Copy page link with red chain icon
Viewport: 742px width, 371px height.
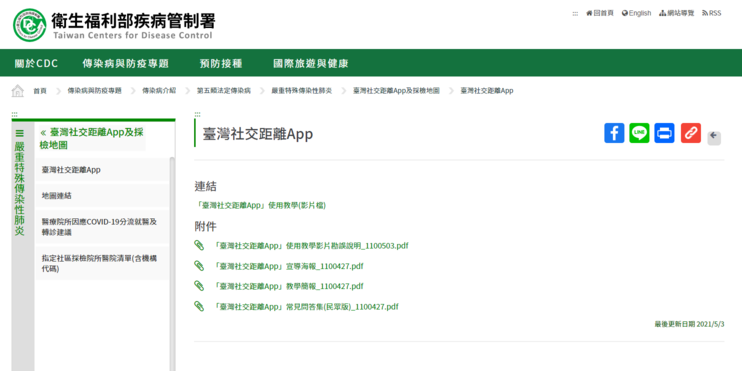coord(690,133)
